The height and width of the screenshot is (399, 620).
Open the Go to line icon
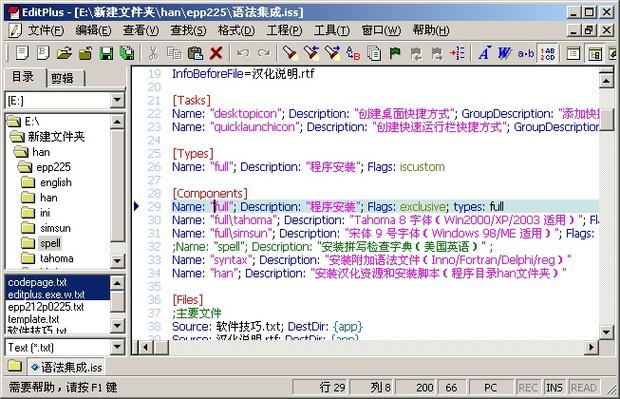pos(457,53)
